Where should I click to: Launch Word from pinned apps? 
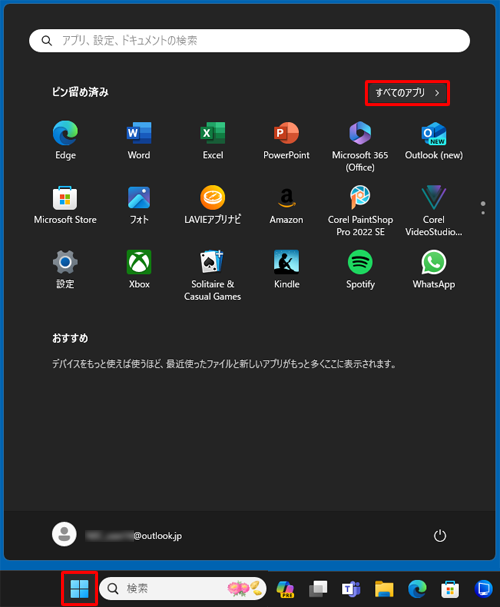pos(139,140)
